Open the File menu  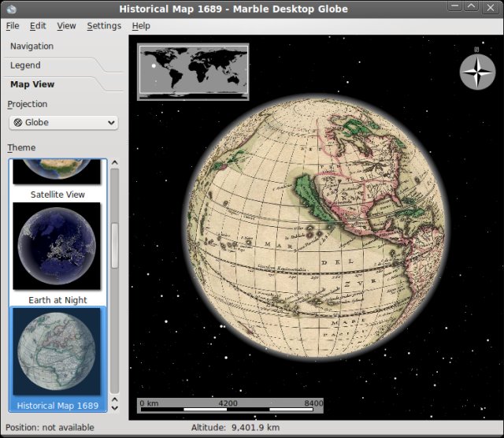coord(13,25)
